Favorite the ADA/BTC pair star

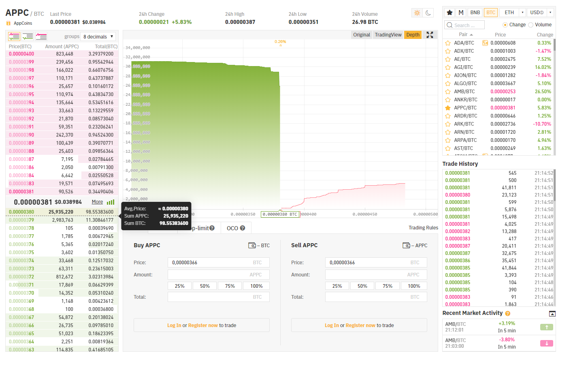(448, 43)
